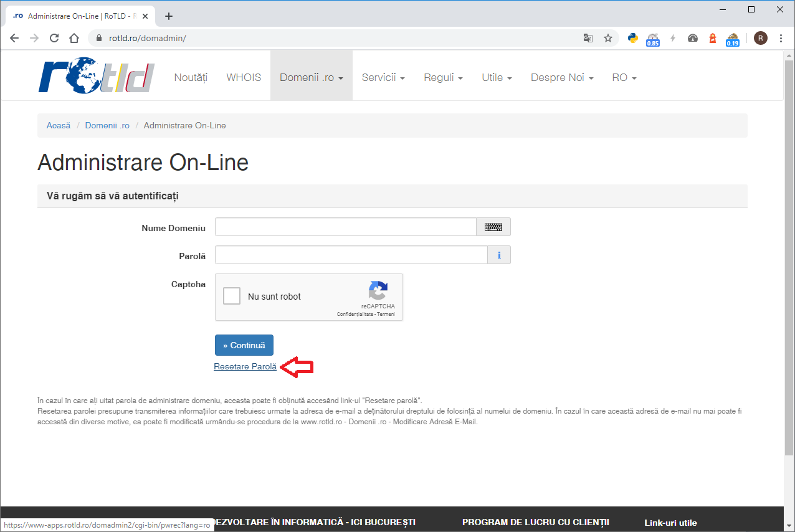Open the Python extension icon
795x532 pixels.
coord(633,38)
